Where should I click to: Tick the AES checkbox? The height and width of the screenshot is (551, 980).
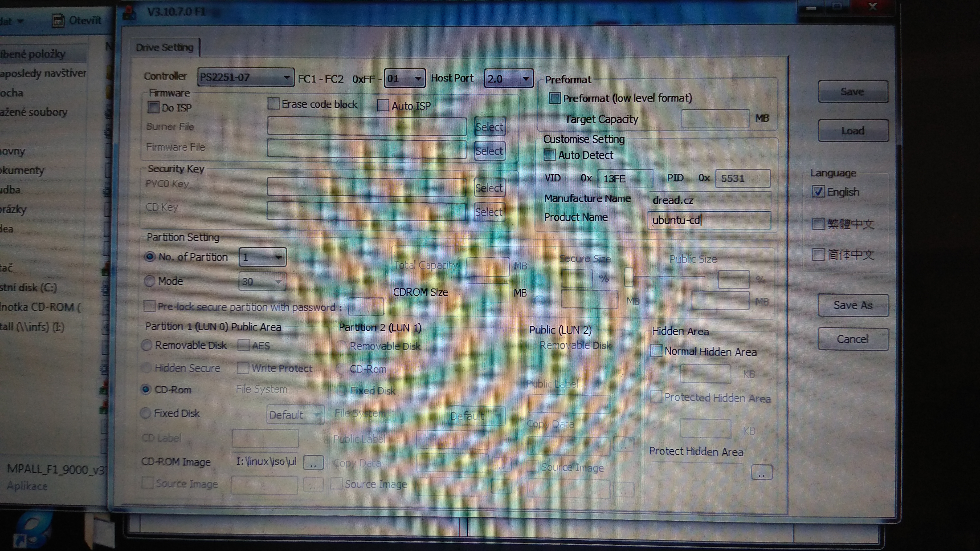tap(244, 345)
